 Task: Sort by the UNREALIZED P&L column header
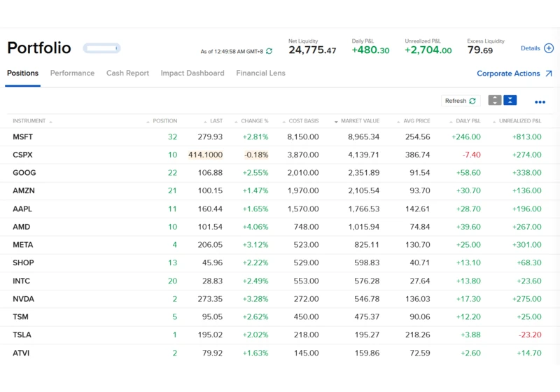pyautogui.click(x=520, y=121)
